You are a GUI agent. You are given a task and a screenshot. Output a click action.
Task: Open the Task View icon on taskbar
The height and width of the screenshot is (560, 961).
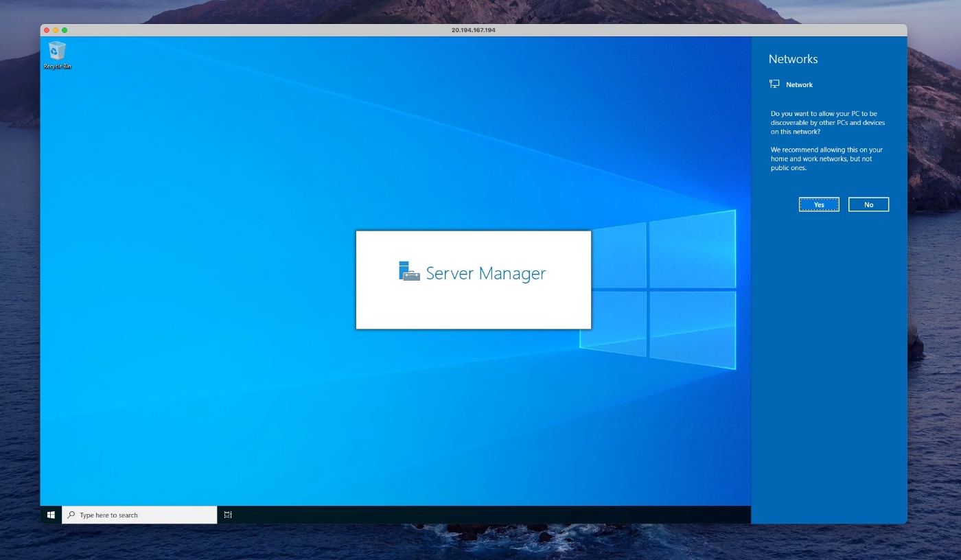point(228,515)
